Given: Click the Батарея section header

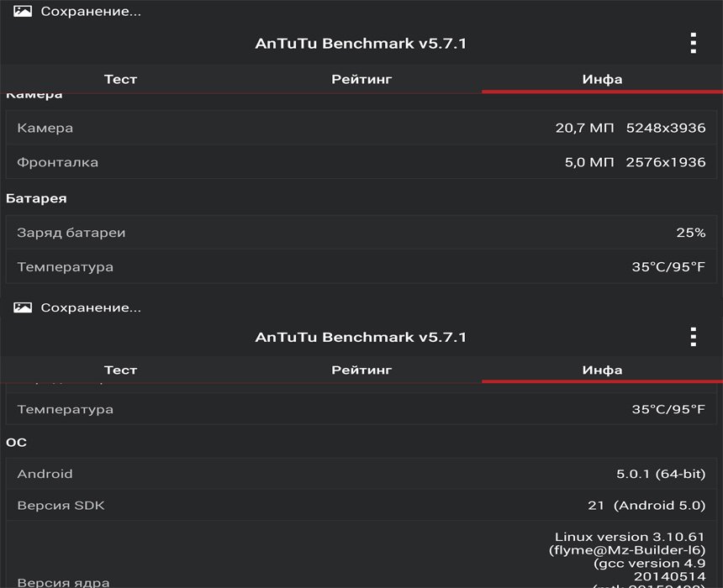Looking at the screenshot, I should point(36,199).
